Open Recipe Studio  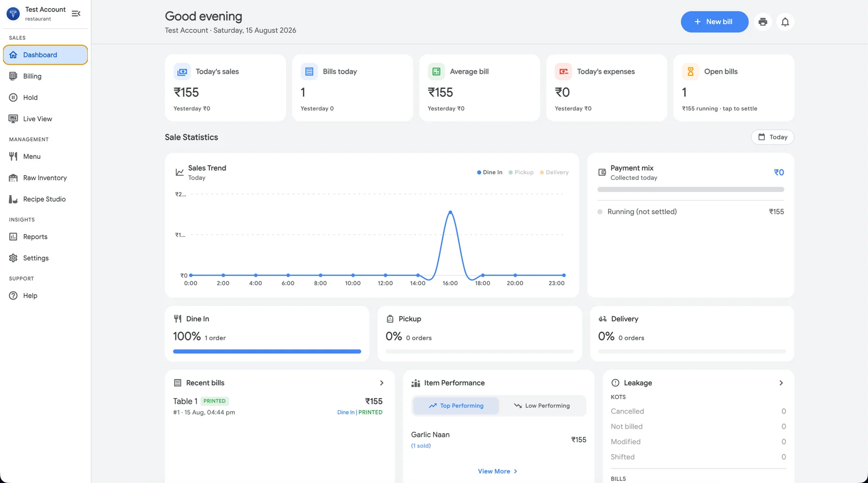point(45,199)
